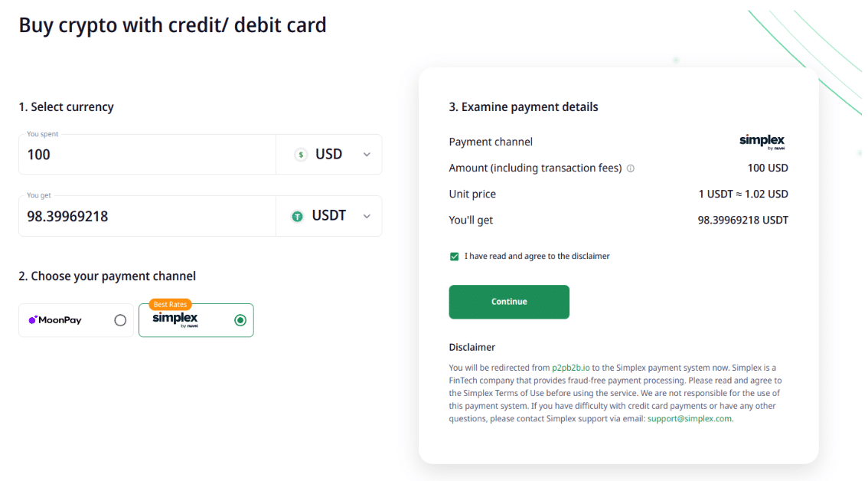The width and height of the screenshot is (868, 481).
Task: Click the Simplex logo in payment channels
Action: click(175, 319)
